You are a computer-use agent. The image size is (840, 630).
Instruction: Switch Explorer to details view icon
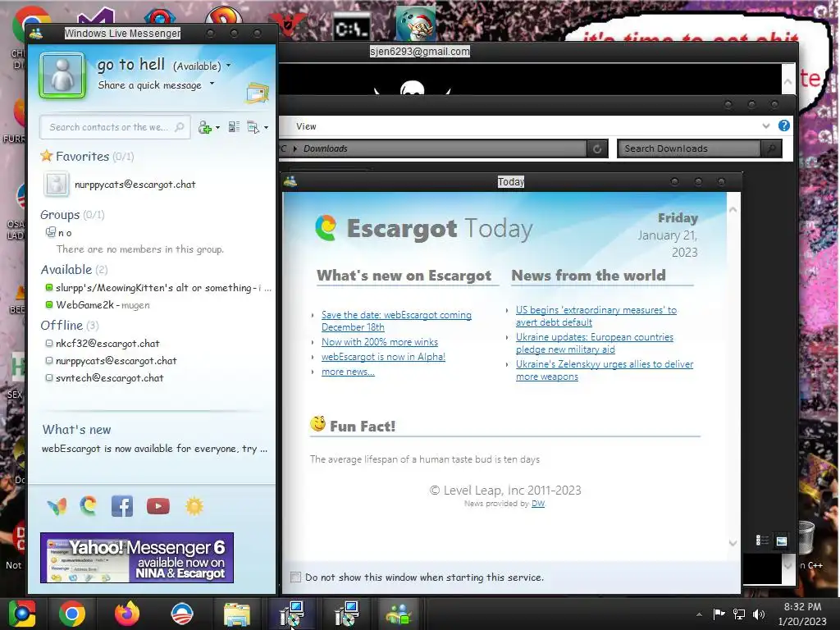762,541
